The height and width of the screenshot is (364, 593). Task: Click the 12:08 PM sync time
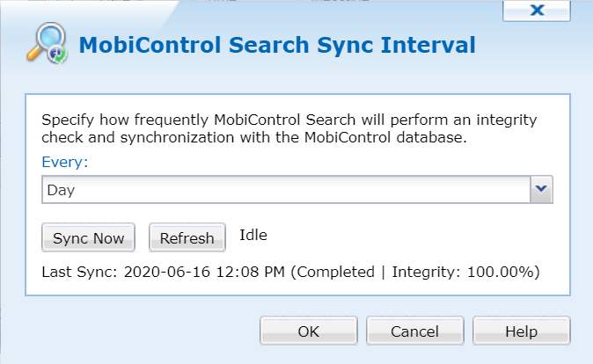pyautogui.click(x=253, y=272)
